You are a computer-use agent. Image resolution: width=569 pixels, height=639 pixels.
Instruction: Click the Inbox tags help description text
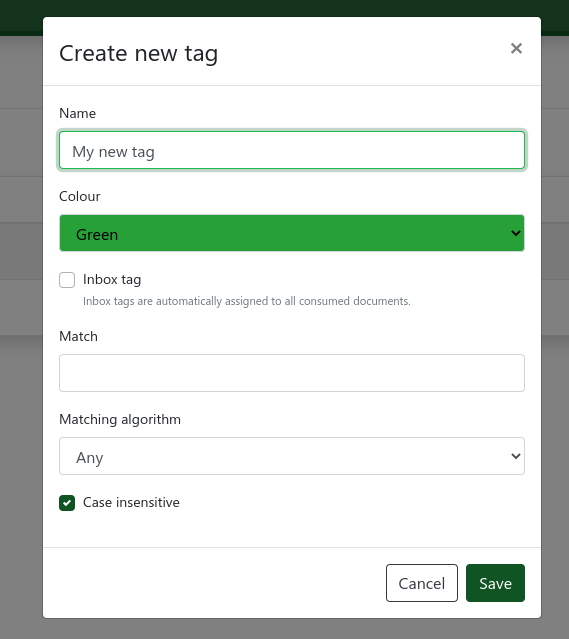click(x=247, y=301)
